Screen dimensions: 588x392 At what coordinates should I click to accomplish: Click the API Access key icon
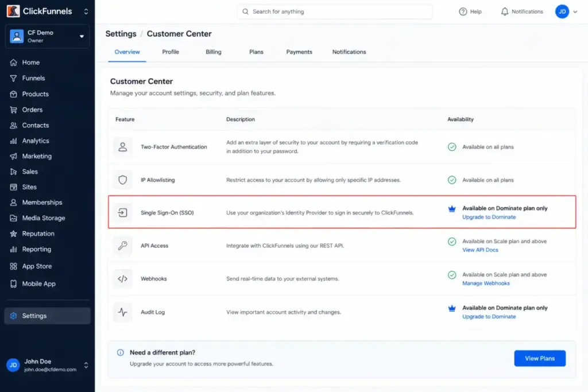[123, 246]
